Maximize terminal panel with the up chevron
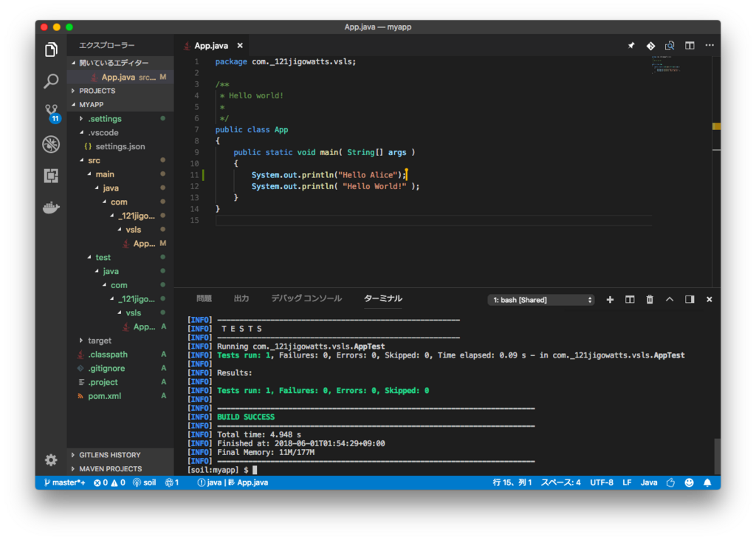The width and height of the screenshot is (756, 540). coord(670,299)
